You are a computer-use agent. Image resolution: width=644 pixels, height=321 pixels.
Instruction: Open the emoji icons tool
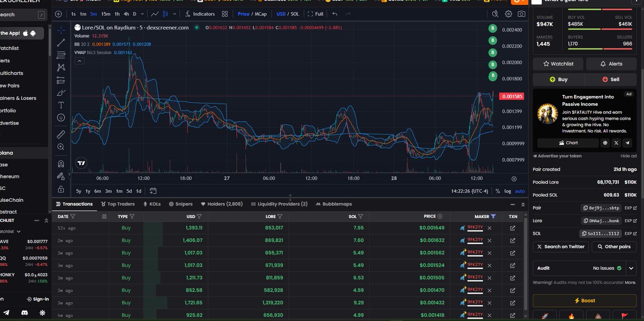[61, 118]
